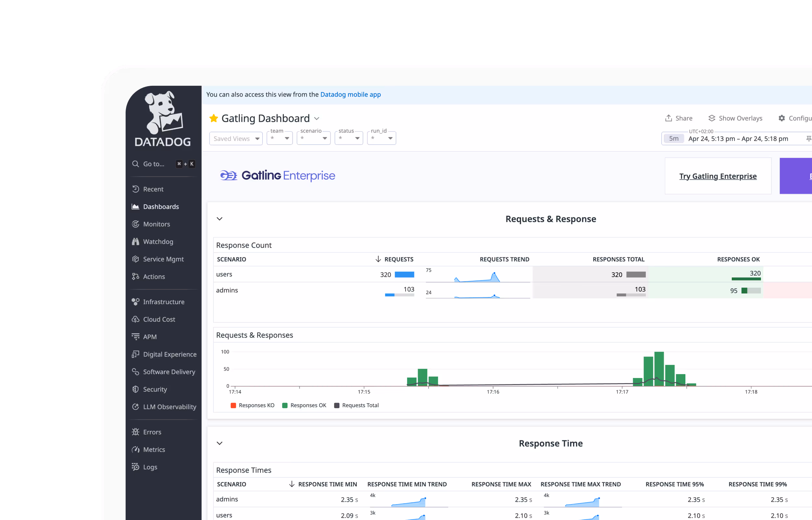This screenshot has width=812, height=520.
Task: Click the RESPONSES TOTAL column header
Action: click(618, 259)
